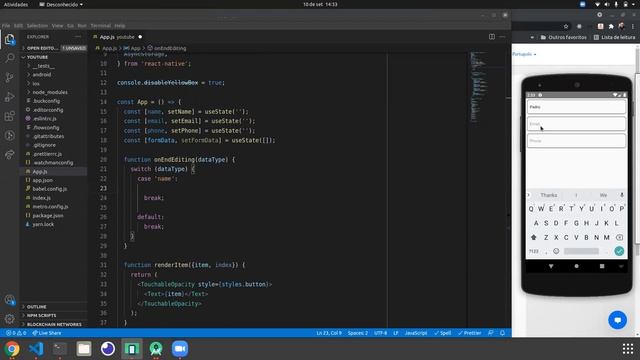Viewport: 640px width, 360px height.
Task: Open babel.config.js in the explorer
Action: 49,189
